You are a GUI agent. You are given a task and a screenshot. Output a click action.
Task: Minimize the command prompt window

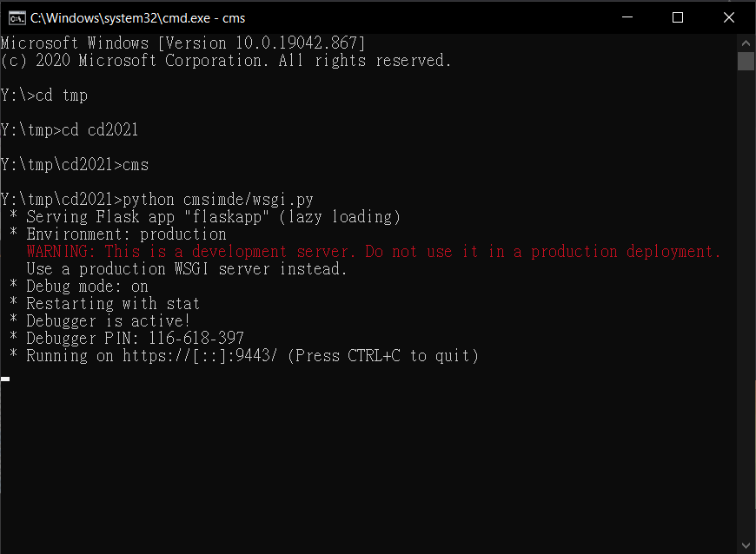pos(627,17)
